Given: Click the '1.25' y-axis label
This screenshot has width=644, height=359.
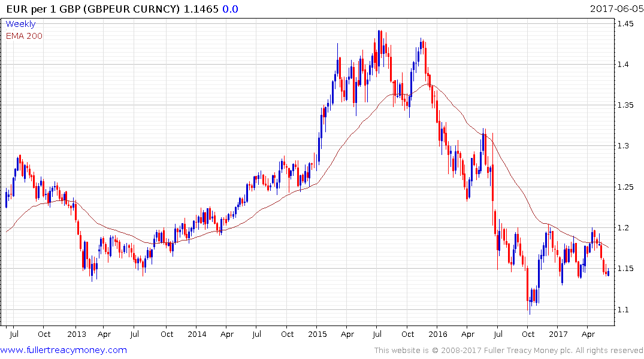Looking at the screenshot, I should [x=625, y=187].
